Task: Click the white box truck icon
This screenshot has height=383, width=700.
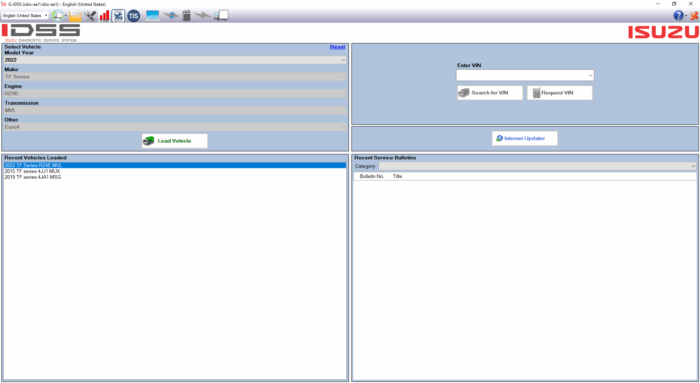Action: pyautogui.click(x=221, y=16)
